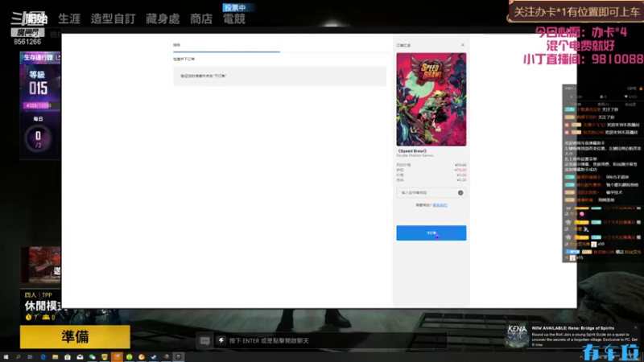644x362 pixels.
Task: Open WeChat from the taskbar
Action: [92, 357]
